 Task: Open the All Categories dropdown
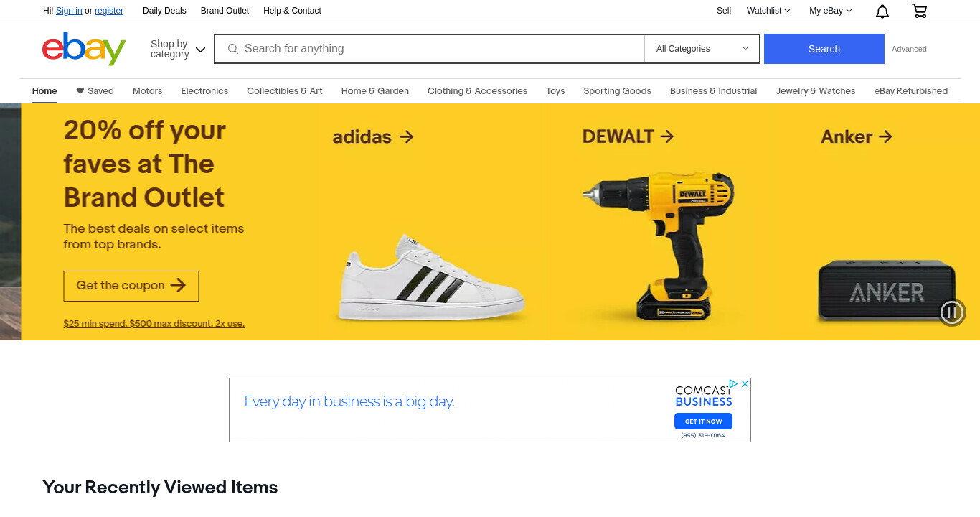pos(702,49)
